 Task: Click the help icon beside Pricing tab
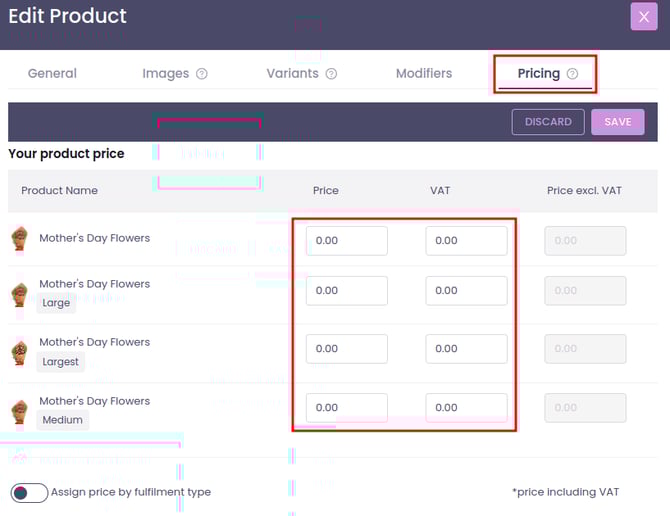click(572, 74)
